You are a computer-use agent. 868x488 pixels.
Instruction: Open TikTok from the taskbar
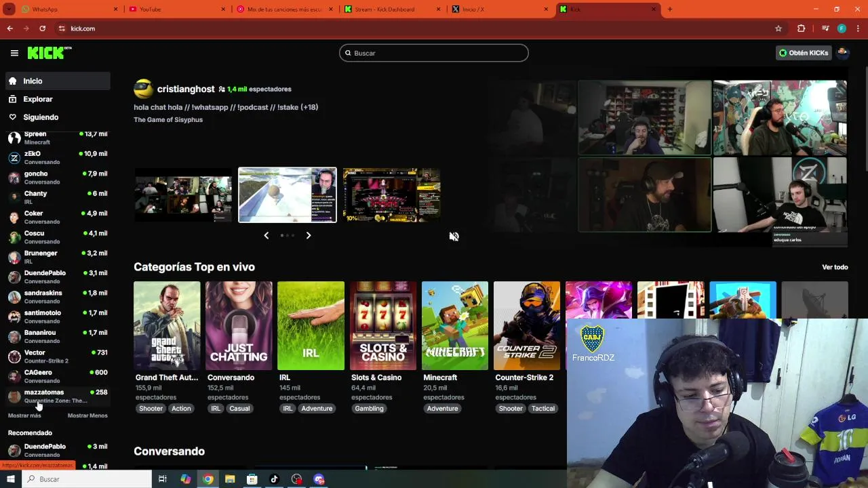[x=274, y=479]
